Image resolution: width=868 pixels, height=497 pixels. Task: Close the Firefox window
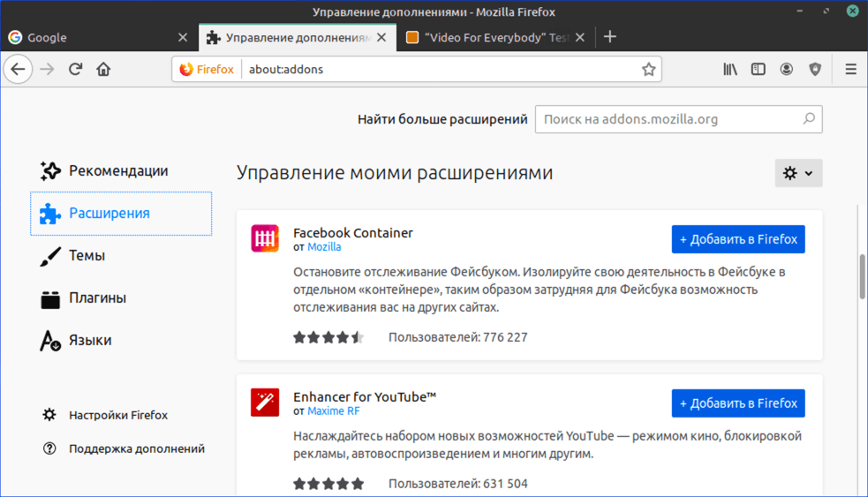tap(852, 11)
